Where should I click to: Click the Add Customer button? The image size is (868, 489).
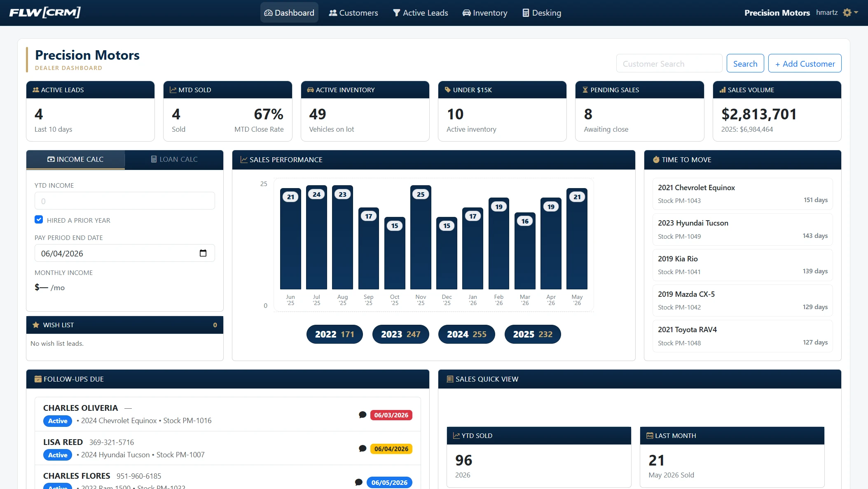tap(805, 63)
